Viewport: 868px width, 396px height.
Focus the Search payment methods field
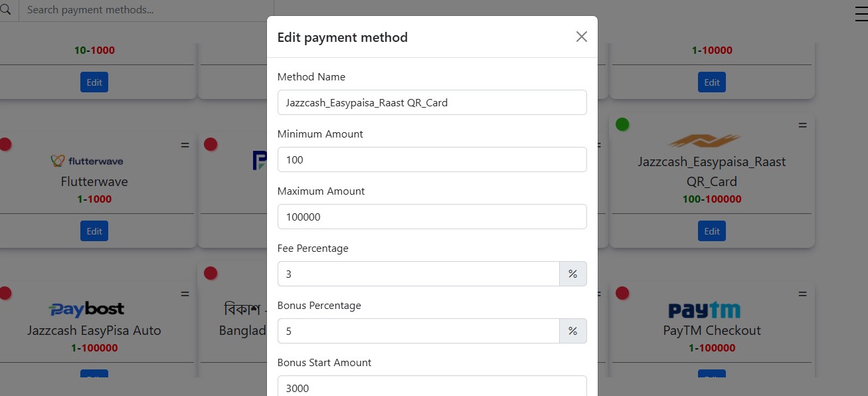click(x=146, y=10)
